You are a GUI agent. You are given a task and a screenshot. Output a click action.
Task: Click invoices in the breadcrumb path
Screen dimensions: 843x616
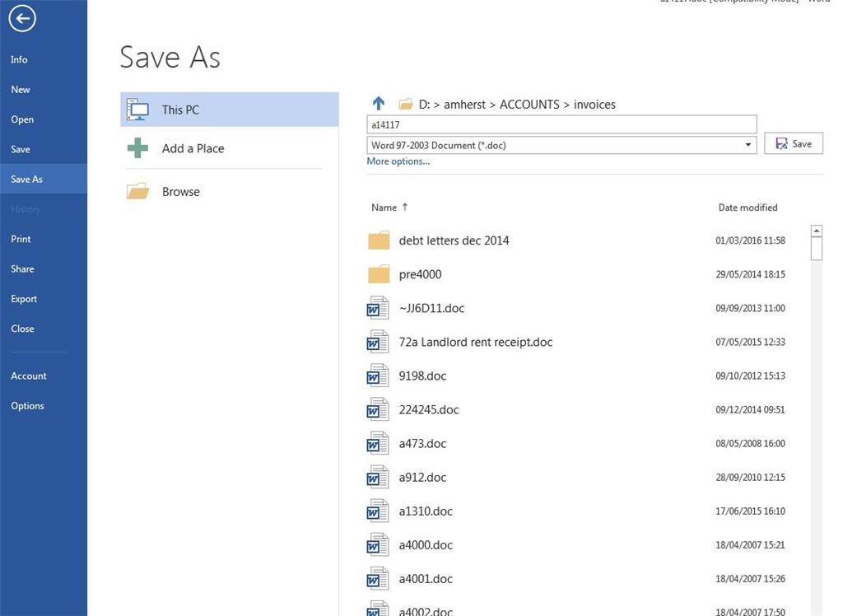coord(594,105)
